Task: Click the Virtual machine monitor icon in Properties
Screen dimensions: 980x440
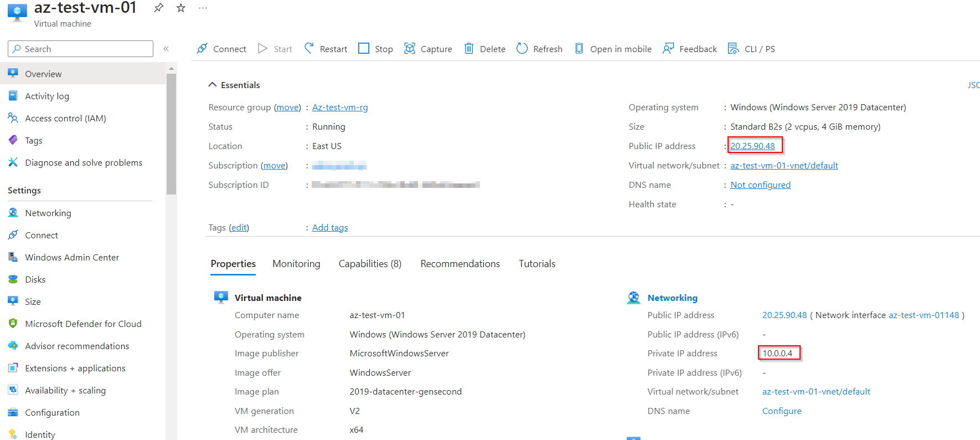Action: coord(221,298)
